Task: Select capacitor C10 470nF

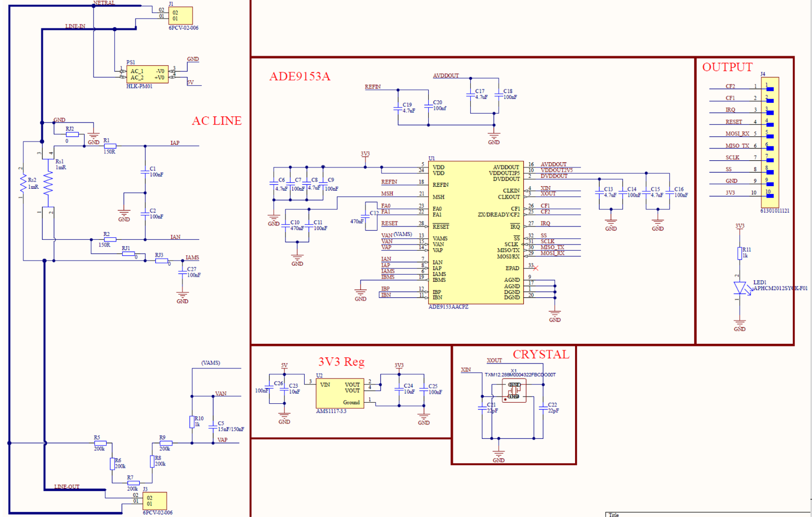Action: coord(285,225)
